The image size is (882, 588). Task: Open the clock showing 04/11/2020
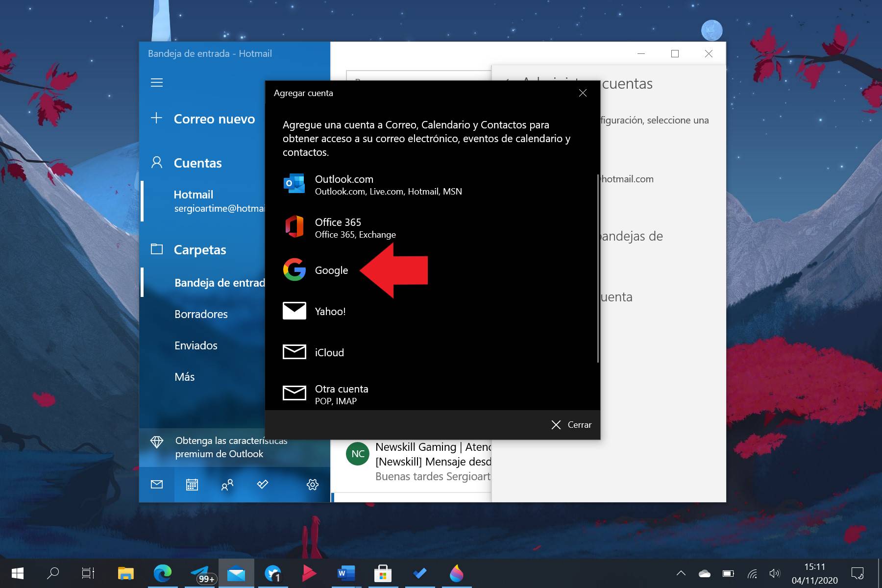point(814,573)
